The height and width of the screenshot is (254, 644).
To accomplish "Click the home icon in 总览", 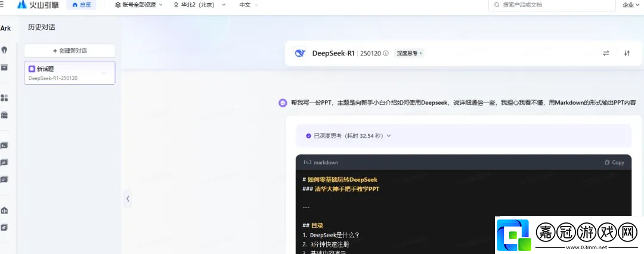I will [x=75, y=5].
